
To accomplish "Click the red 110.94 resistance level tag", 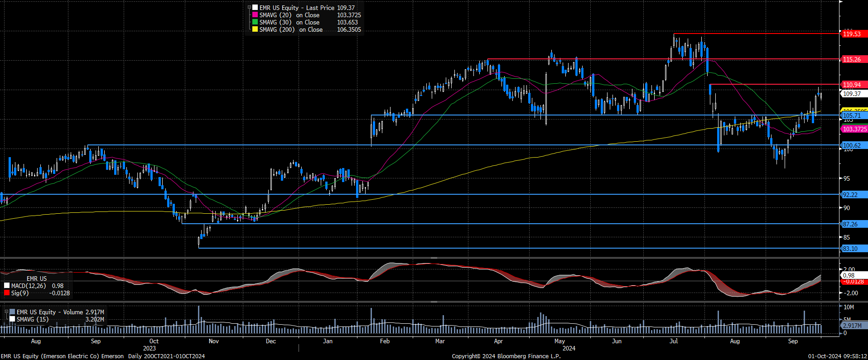I will click(x=853, y=85).
